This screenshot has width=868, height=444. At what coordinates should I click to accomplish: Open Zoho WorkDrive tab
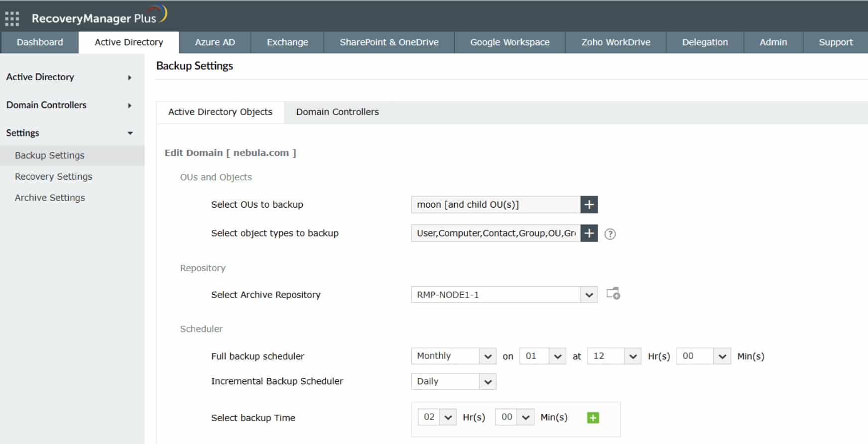click(x=616, y=42)
